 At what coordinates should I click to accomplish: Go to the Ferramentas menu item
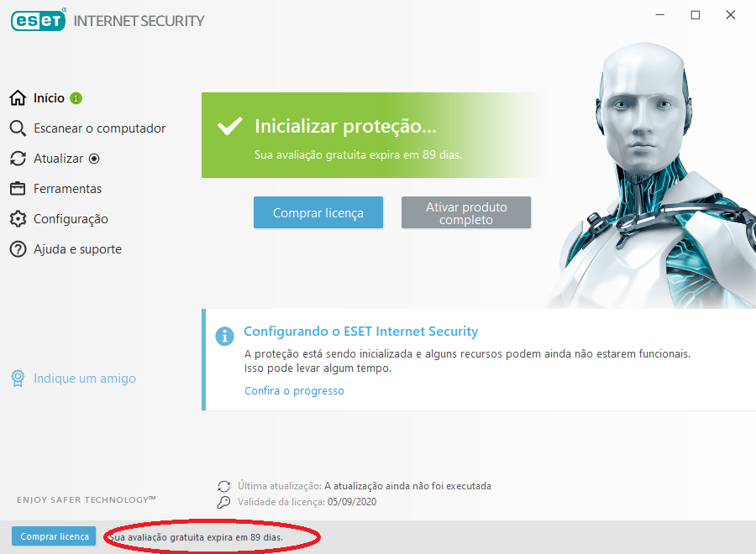(x=67, y=188)
